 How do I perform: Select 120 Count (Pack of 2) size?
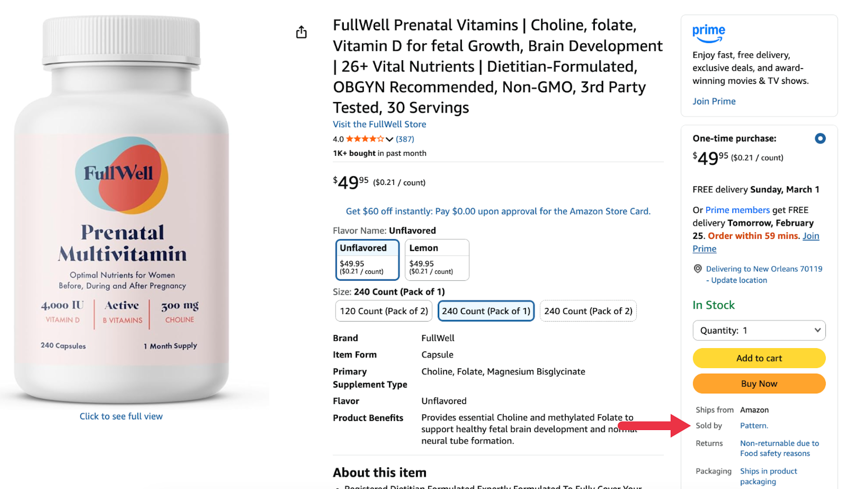click(383, 311)
